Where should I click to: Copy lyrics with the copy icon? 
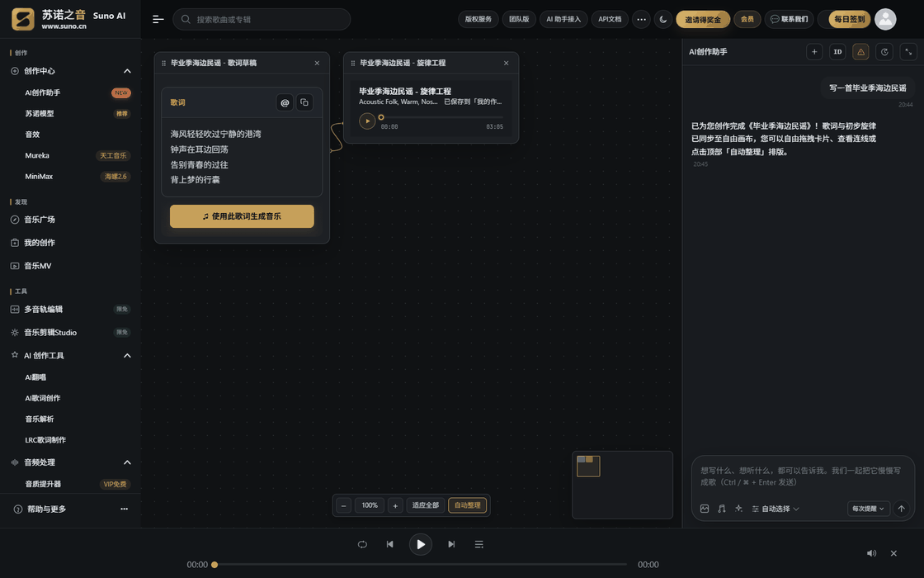tap(304, 102)
